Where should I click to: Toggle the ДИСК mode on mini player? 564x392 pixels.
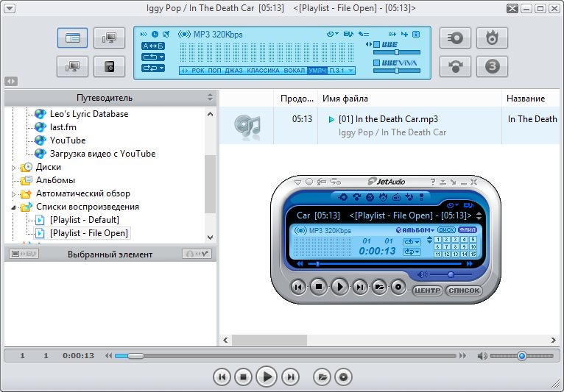446,229
